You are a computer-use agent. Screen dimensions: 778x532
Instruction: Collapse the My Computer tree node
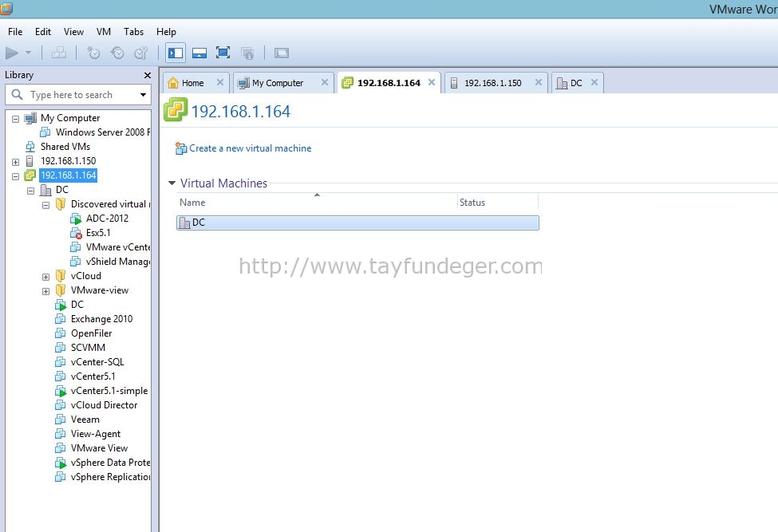click(x=15, y=119)
